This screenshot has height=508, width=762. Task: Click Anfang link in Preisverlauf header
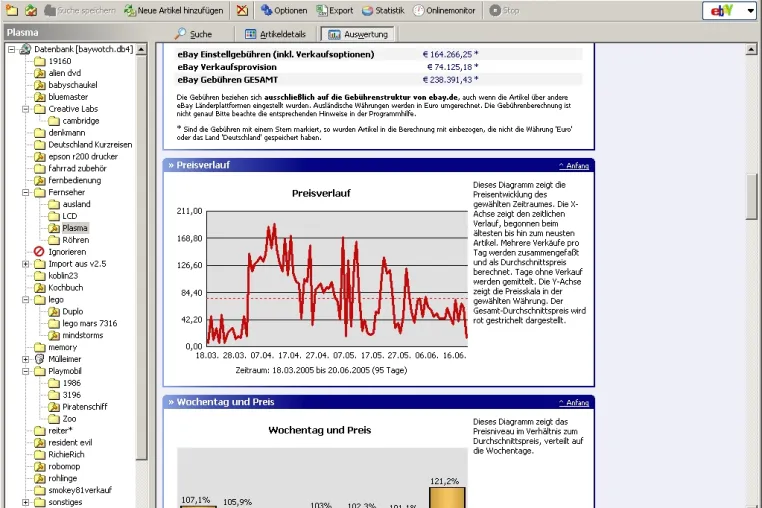[574, 166]
